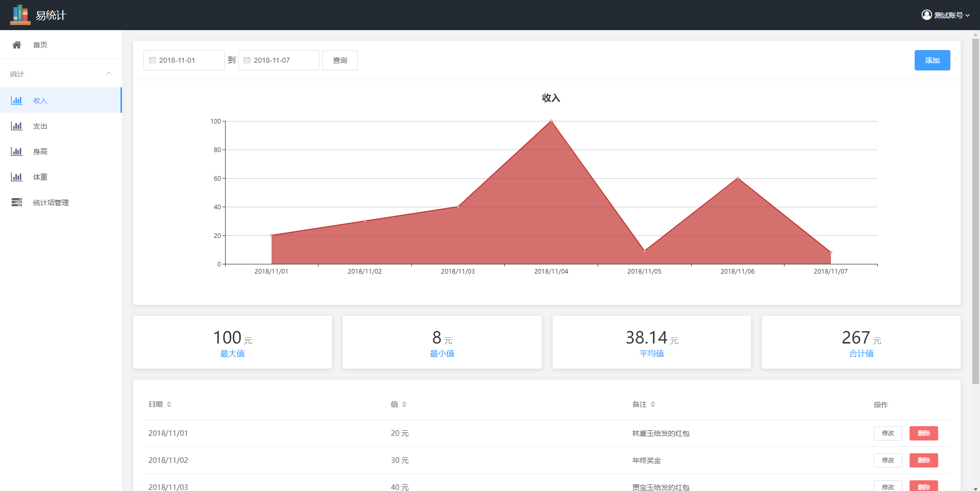Sort the table by 日期 column
980x491 pixels.
coord(168,404)
